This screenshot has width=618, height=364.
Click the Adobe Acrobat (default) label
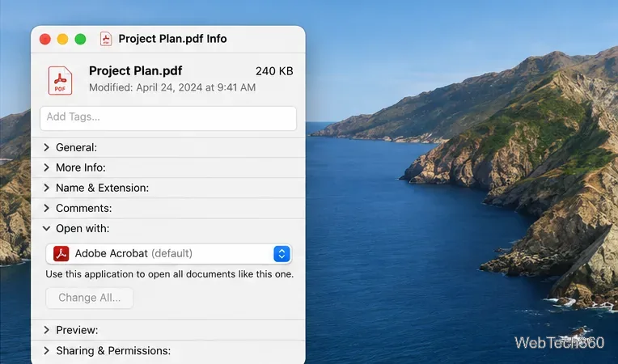133,253
